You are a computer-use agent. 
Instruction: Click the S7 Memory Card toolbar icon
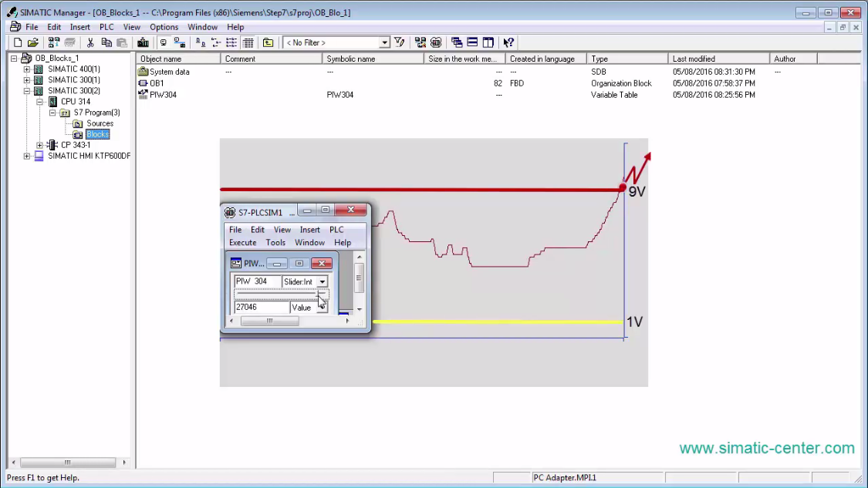pyautogui.click(x=69, y=42)
